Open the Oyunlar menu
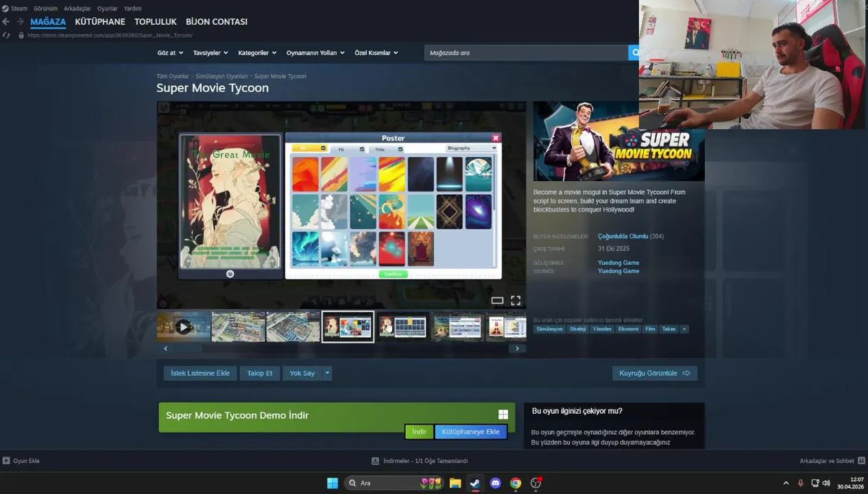The width and height of the screenshot is (868, 494). pos(107,8)
